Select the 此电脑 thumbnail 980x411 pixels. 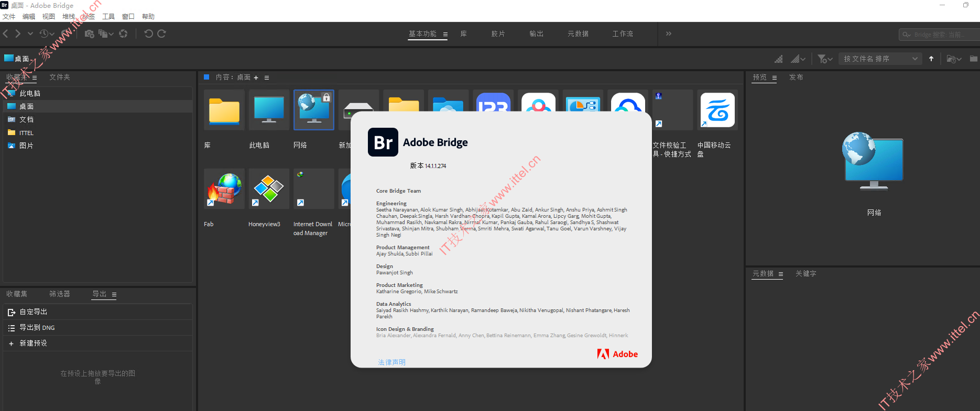(269, 110)
